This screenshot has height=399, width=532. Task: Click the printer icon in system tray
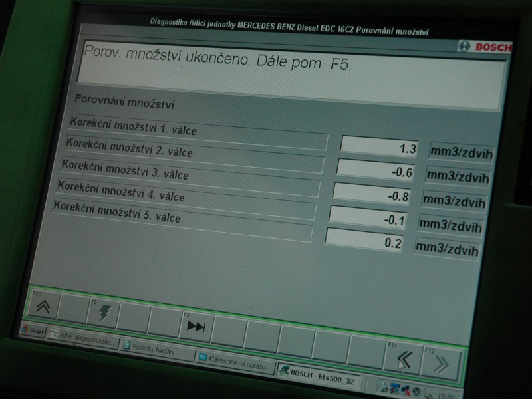click(x=384, y=386)
